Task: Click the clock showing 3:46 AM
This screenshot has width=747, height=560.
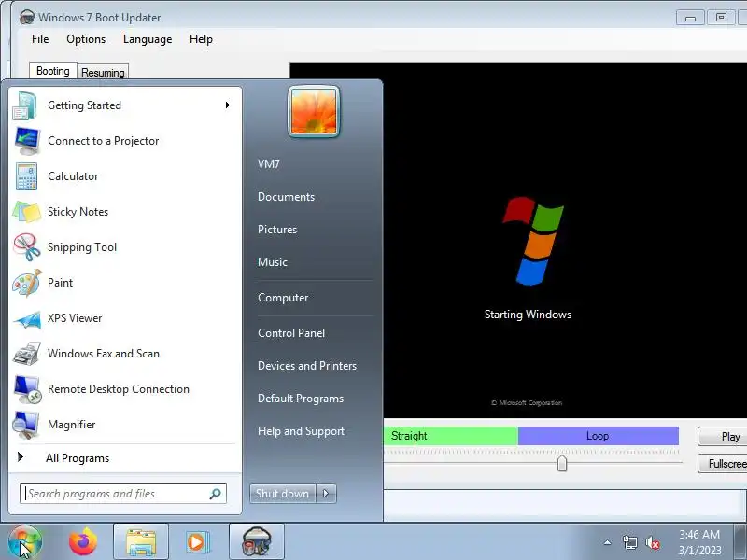Action: [699, 534]
